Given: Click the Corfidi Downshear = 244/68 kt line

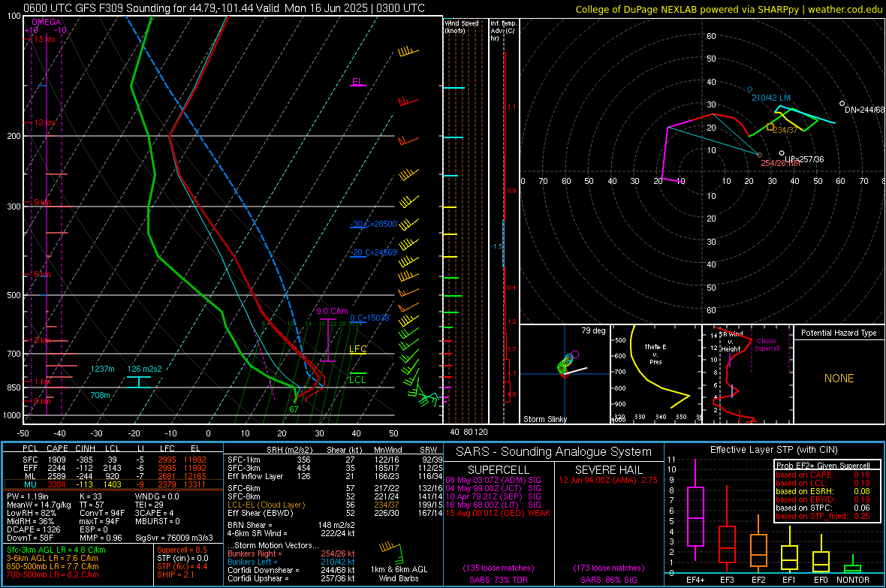Looking at the screenshot, I should point(291,570).
